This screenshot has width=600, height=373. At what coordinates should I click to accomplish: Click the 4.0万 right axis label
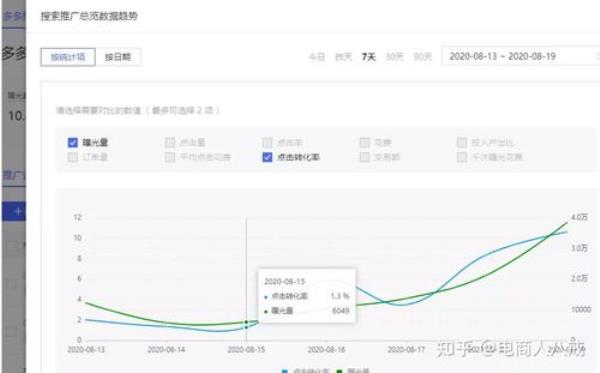coord(579,217)
